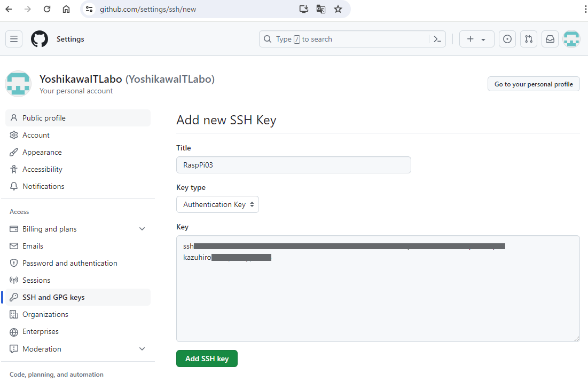Open the Key type Authentication Key dropdown
The image size is (588, 382).
217,204
